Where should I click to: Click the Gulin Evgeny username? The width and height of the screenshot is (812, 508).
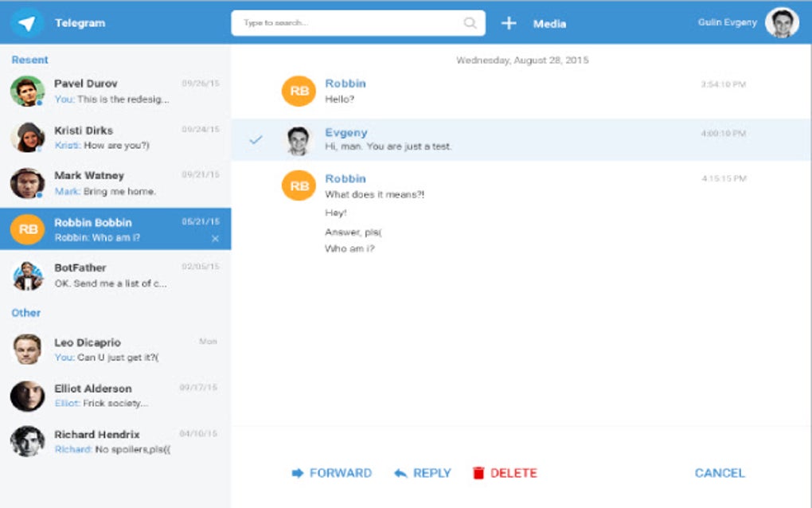(x=727, y=22)
